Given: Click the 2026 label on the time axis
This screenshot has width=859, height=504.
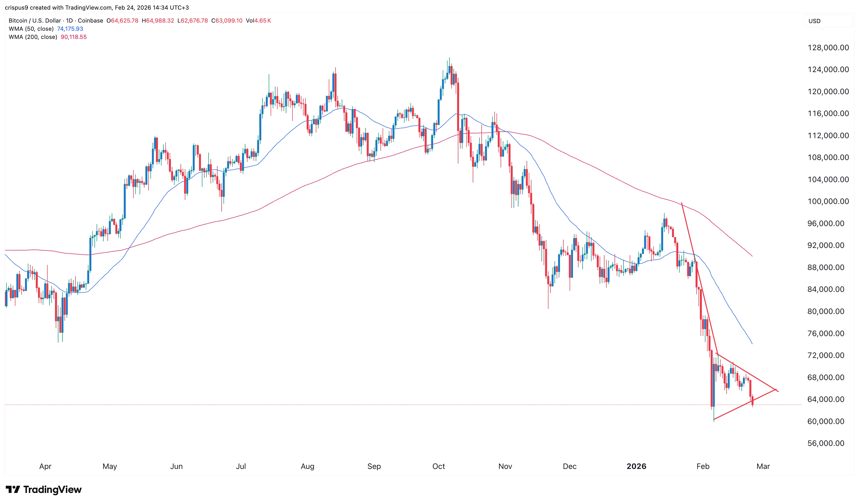Looking at the screenshot, I should click(x=637, y=466).
